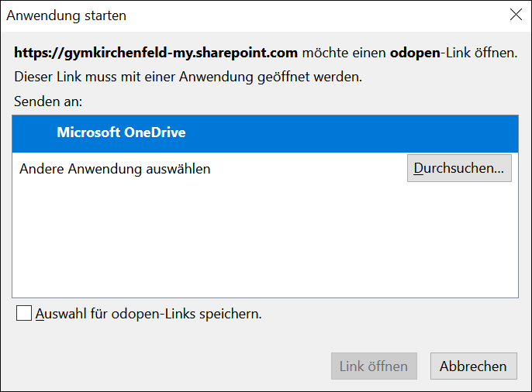The height and width of the screenshot is (392, 532).
Task: Click the möchte einen text after the URL
Action: pos(344,53)
